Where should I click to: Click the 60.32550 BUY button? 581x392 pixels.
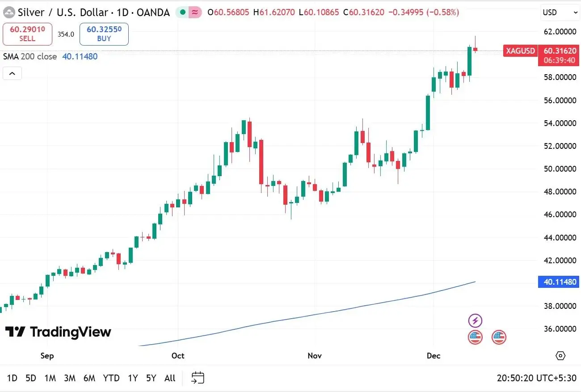pyautogui.click(x=104, y=34)
